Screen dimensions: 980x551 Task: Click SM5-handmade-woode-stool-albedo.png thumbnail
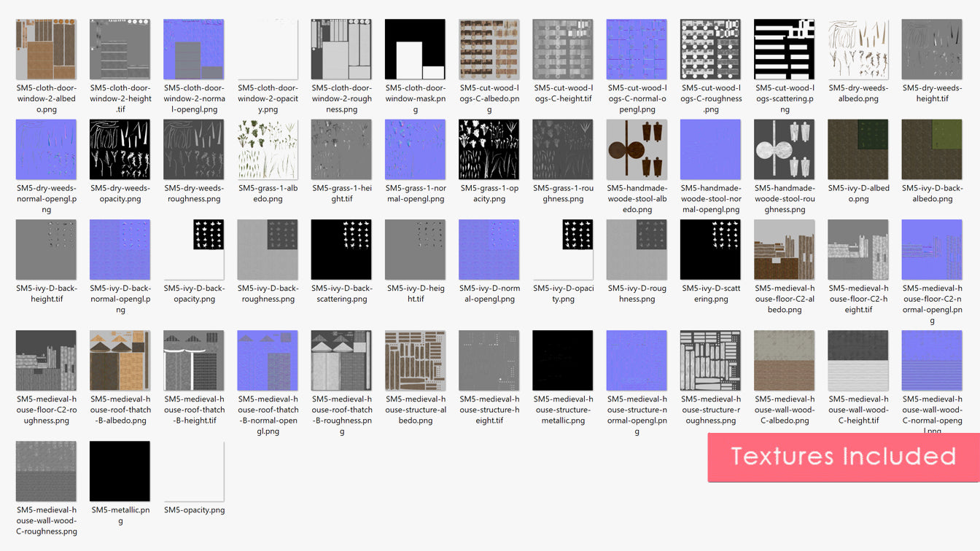637,149
